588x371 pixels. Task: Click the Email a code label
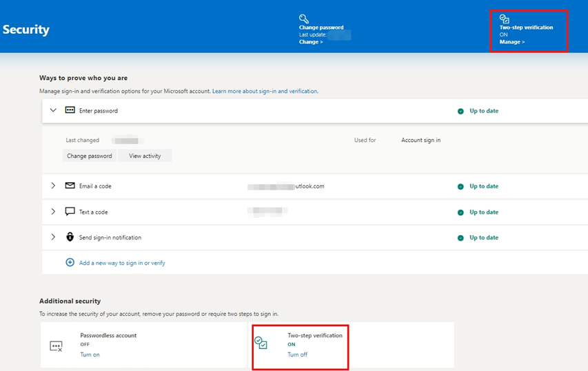tap(95, 186)
